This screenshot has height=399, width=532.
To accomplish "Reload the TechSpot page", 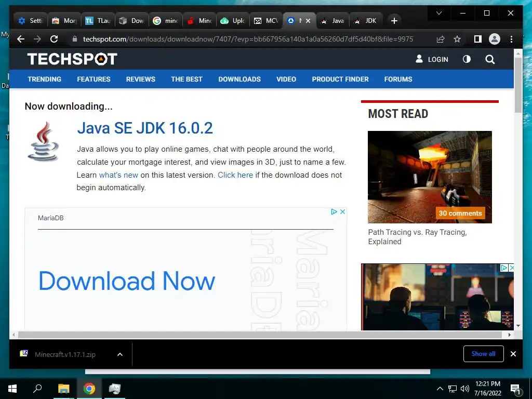I will (x=54, y=39).
